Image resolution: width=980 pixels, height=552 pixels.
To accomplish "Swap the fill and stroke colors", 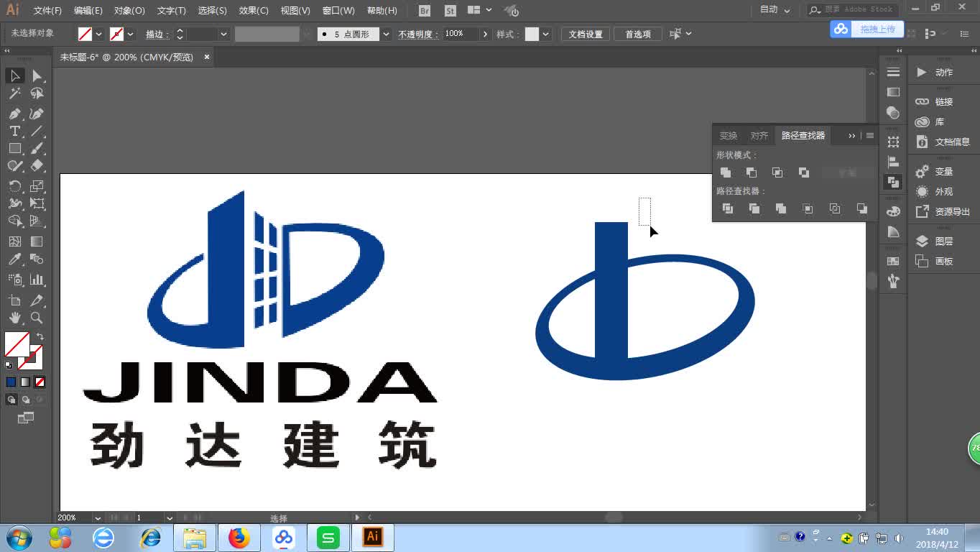I will click(41, 336).
